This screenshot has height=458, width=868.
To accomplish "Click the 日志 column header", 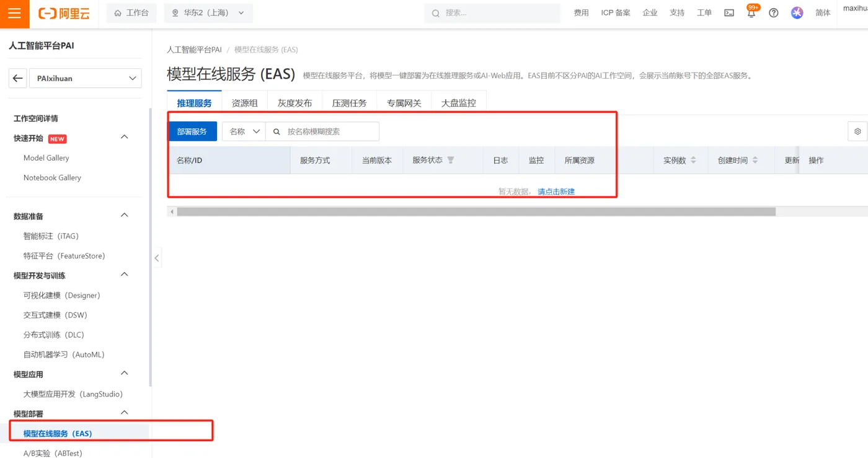I will tap(500, 161).
